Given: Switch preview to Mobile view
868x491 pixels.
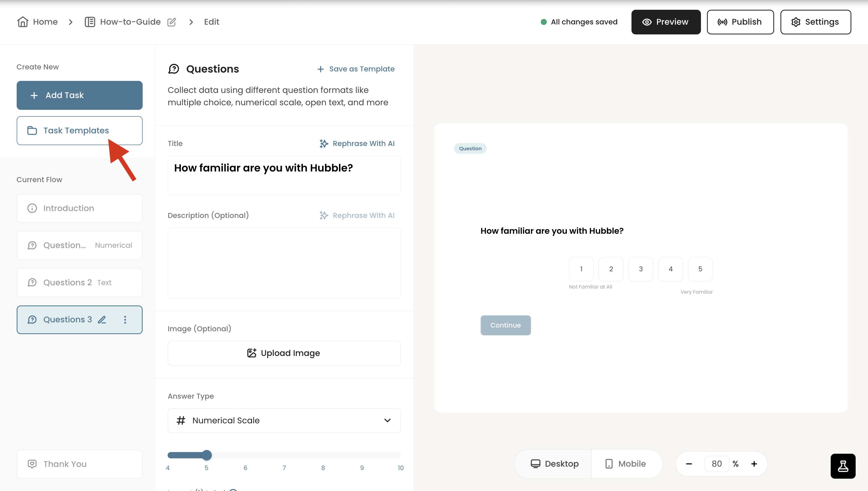Looking at the screenshot, I should click(626, 463).
